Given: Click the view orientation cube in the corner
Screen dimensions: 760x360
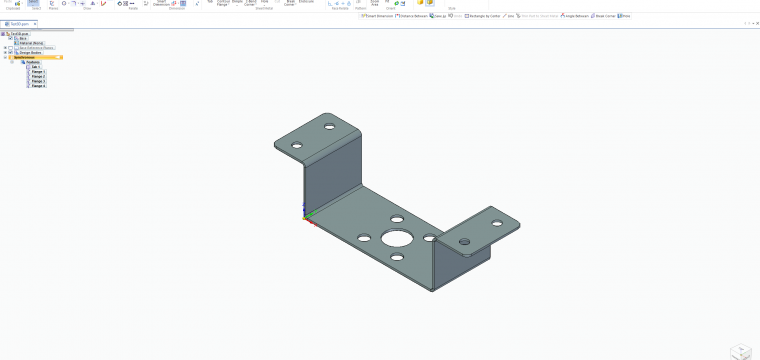Looking at the screenshot, I should (740, 351).
